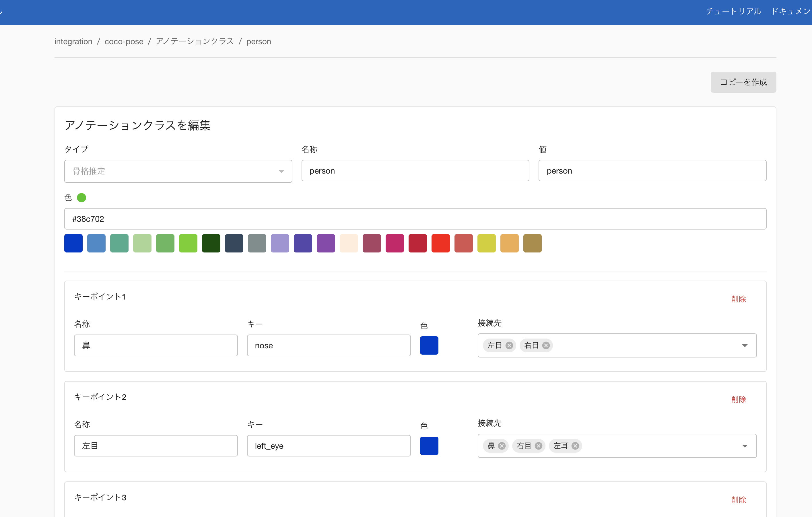Expand Keypoint 2 接続先 dropdown arrow
This screenshot has width=812, height=517.
tap(745, 446)
